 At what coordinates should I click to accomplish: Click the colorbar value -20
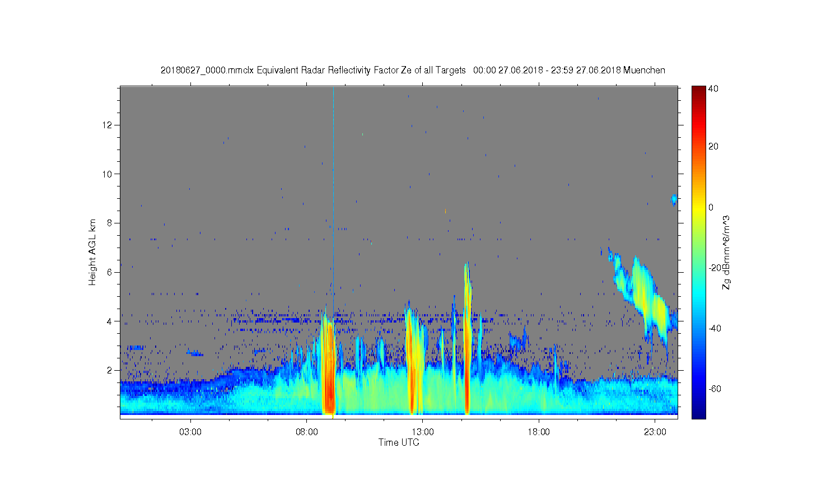pyautogui.click(x=715, y=268)
